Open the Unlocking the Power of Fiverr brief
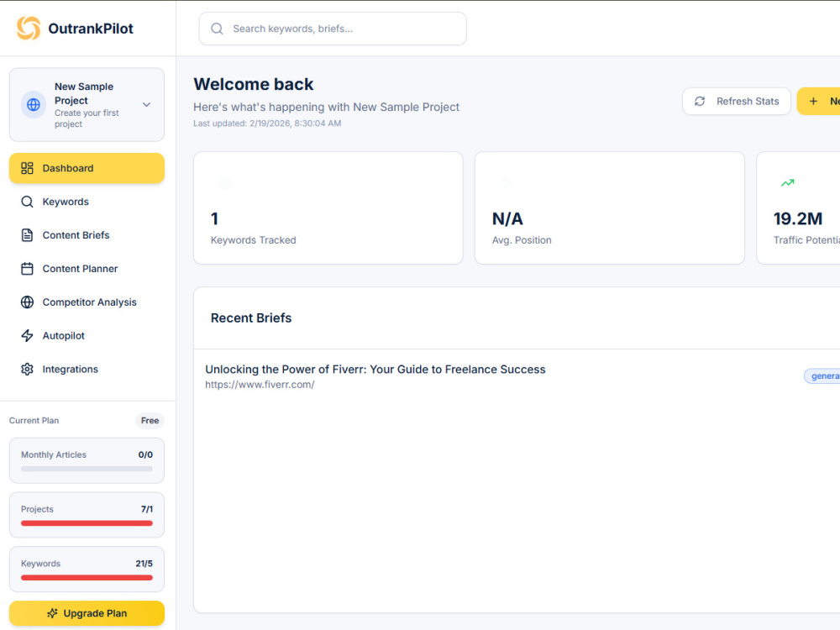Viewport: 840px width, 630px height. pos(375,369)
